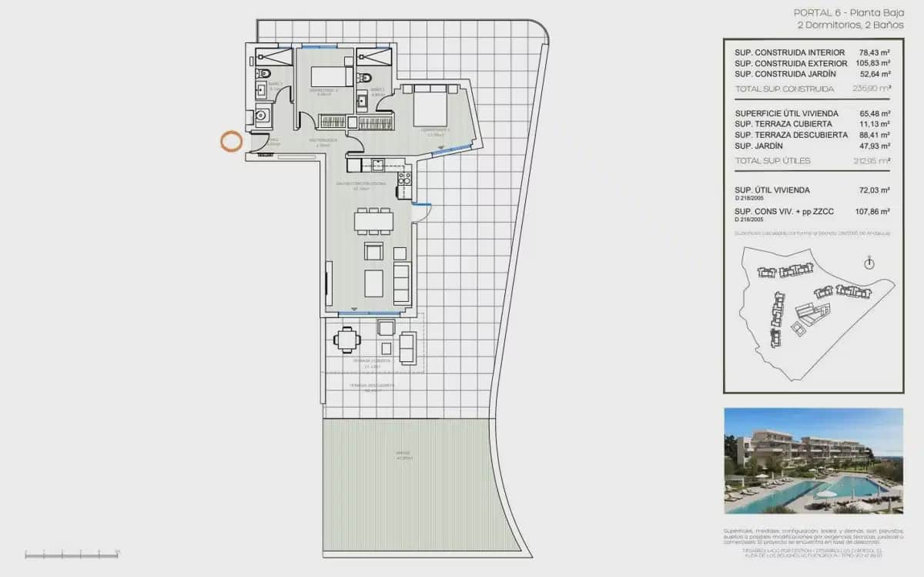
Task: Select the coffee table in the living room
Action: pos(373,283)
